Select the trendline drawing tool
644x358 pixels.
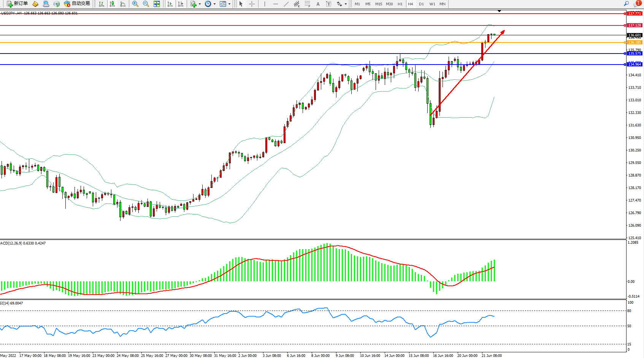pos(286,4)
